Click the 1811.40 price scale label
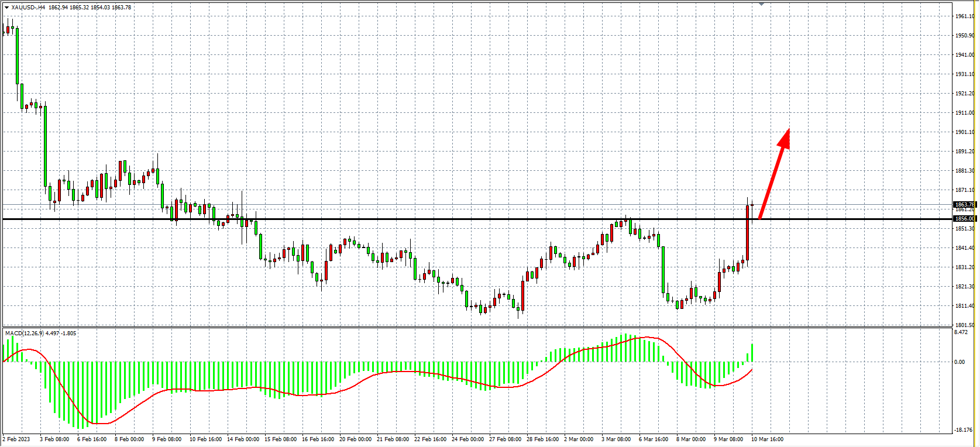The image size is (980, 447). coord(964,306)
